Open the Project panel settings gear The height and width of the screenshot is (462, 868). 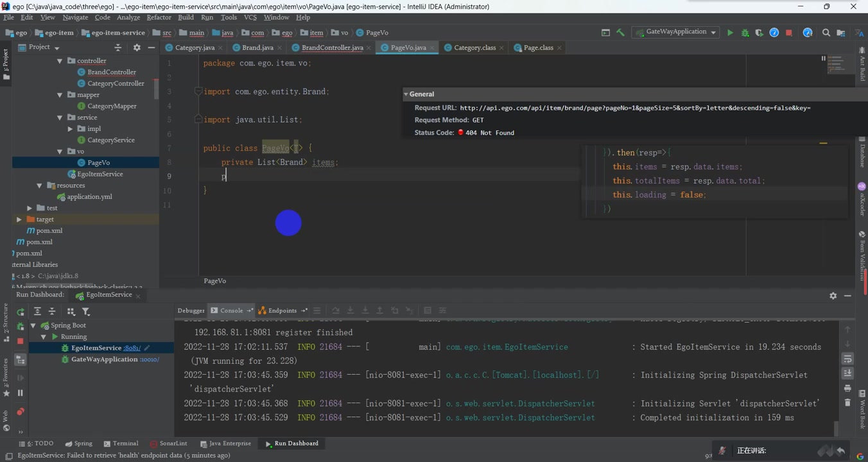[137, 47]
